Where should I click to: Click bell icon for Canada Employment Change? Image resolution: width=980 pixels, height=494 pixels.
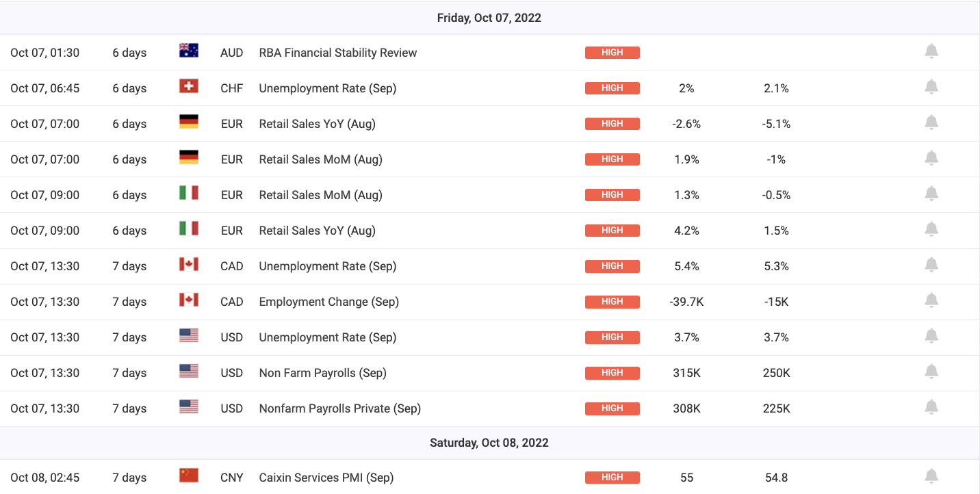(931, 300)
